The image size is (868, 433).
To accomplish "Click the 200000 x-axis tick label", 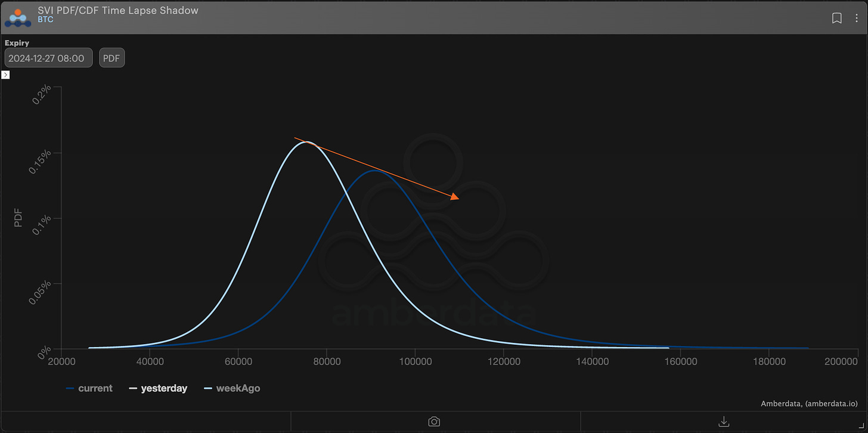I will point(841,361).
